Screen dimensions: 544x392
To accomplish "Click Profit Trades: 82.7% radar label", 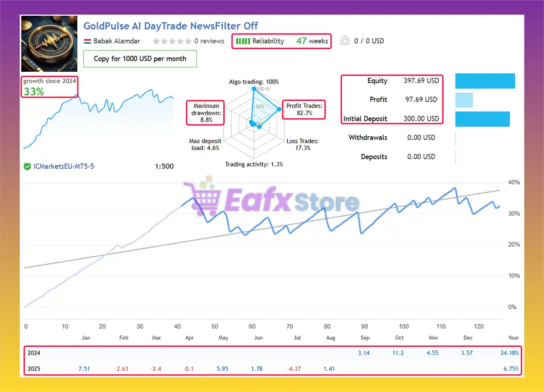I will click(x=304, y=110).
